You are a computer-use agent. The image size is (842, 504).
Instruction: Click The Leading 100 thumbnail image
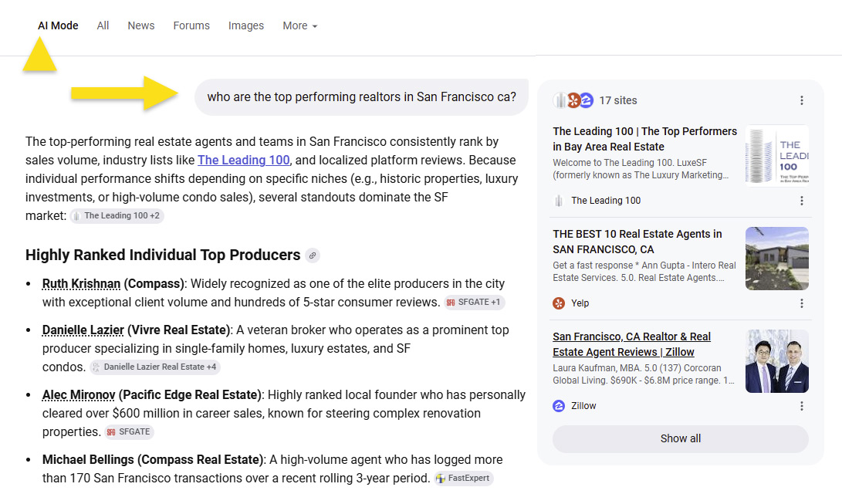pos(777,155)
